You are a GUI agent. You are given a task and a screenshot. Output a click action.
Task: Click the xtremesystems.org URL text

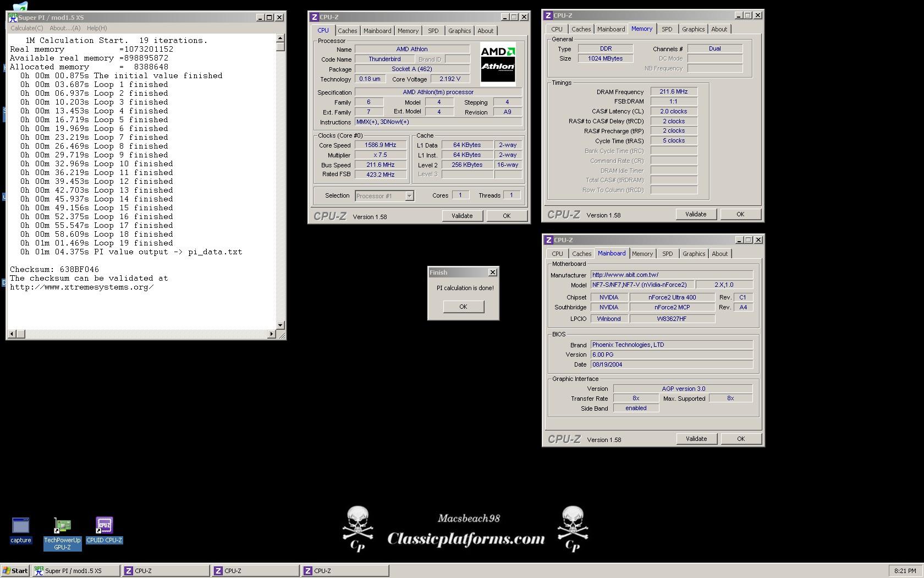pos(81,287)
